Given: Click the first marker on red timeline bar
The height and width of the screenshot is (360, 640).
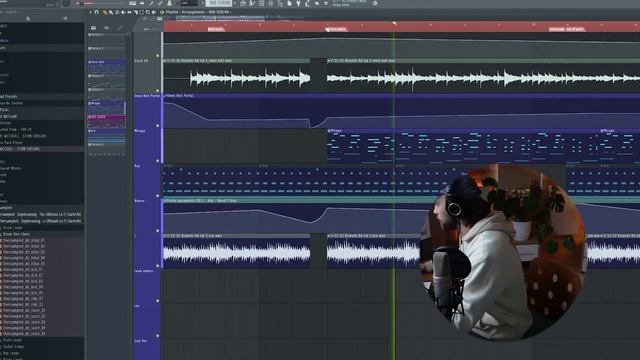Looking at the screenshot, I should 216,29.
